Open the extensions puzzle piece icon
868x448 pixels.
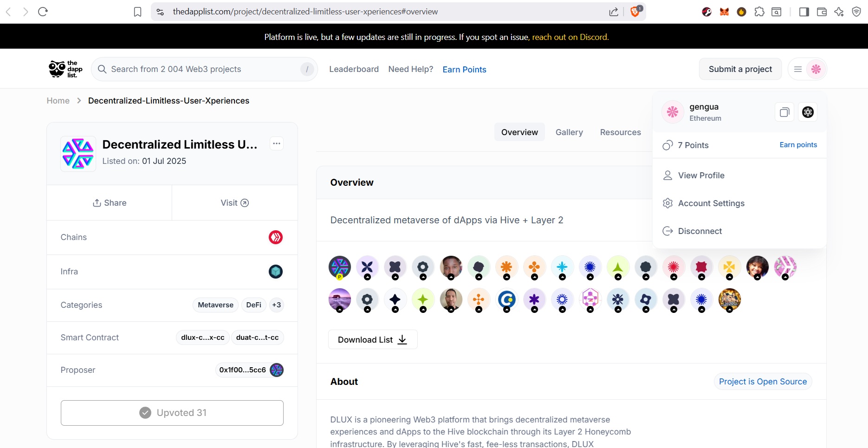(x=759, y=12)
